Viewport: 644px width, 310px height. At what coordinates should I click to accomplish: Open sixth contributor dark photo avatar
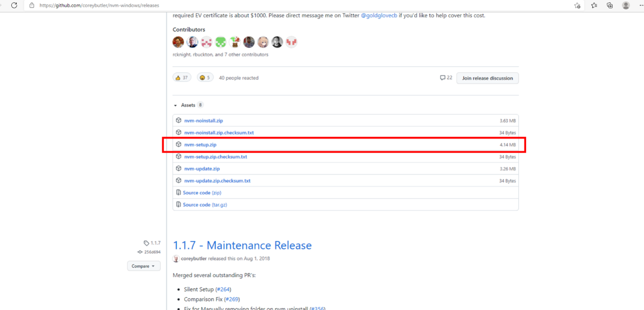(x=249, y=42)
